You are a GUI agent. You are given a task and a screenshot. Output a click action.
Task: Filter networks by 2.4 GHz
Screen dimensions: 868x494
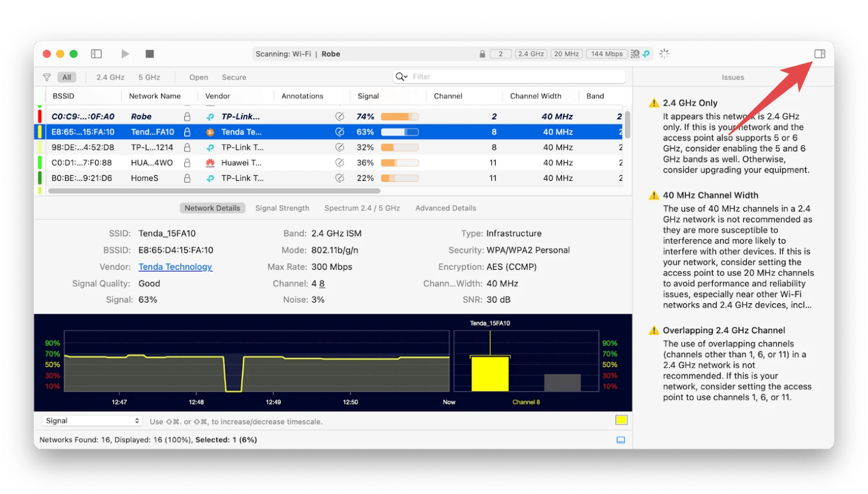tap(110, 77)
